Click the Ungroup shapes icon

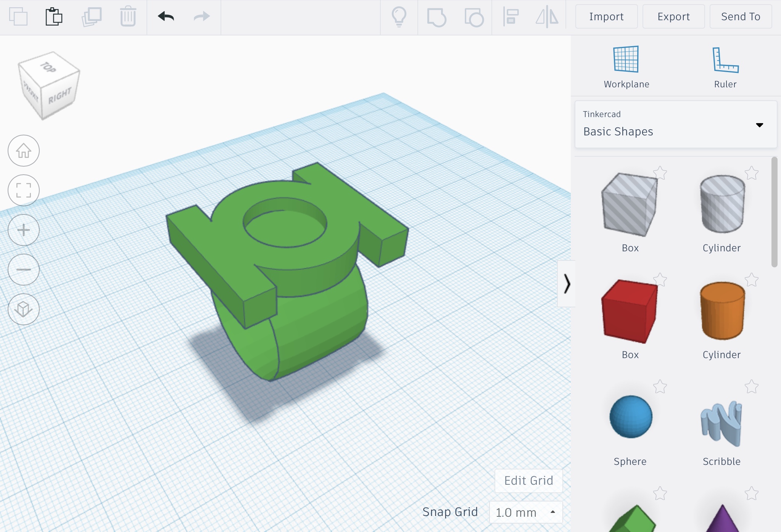(474, 17)
